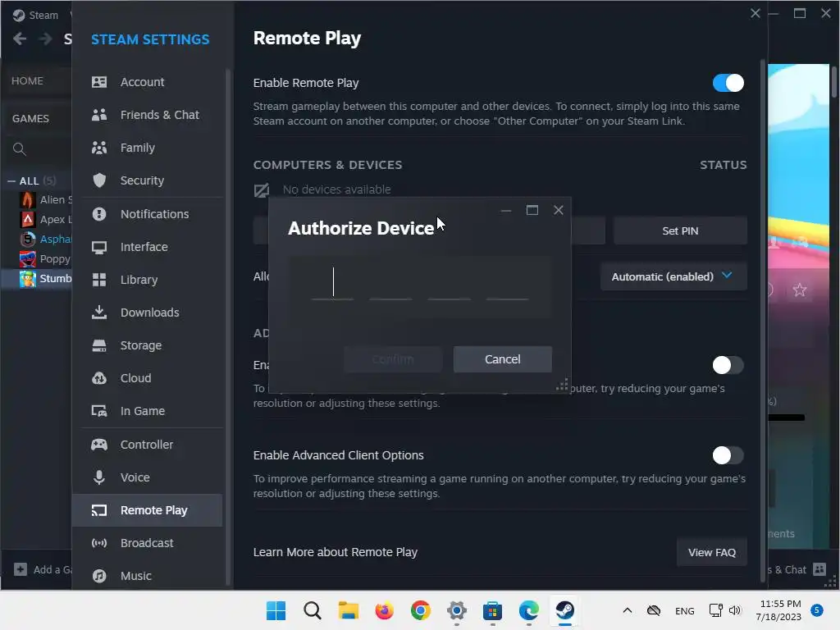This screenshot has height=630, width=840.
Task: Select the Downloads arrow icon
Action: [x=99, y=313]
